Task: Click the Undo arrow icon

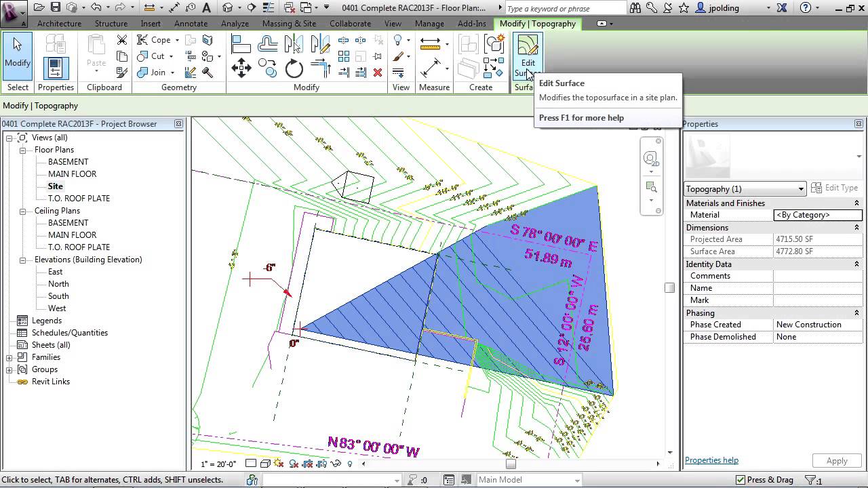Action: tap(96, 8)
